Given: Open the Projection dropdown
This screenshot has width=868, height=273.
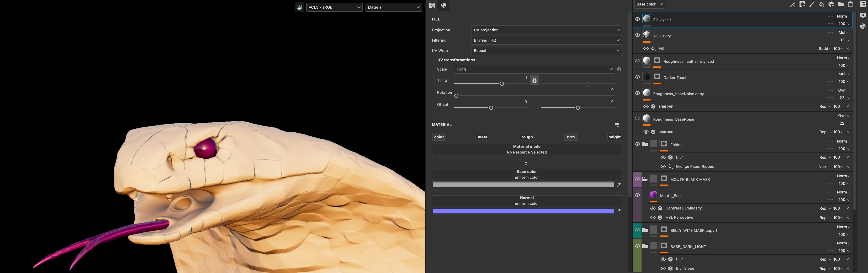Looking at the screenshot, I should click(546, 30).
